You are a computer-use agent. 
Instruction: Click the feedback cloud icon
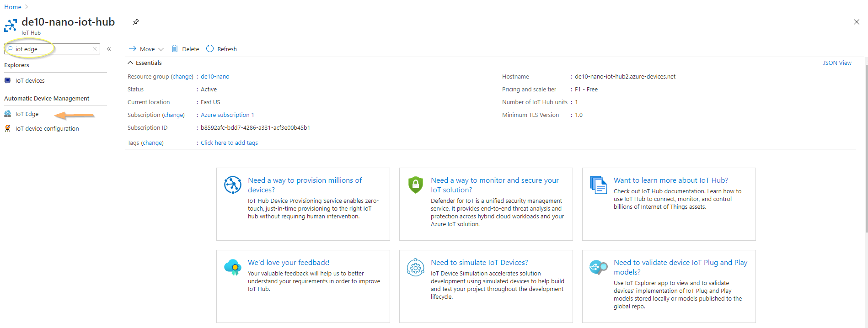233,267
